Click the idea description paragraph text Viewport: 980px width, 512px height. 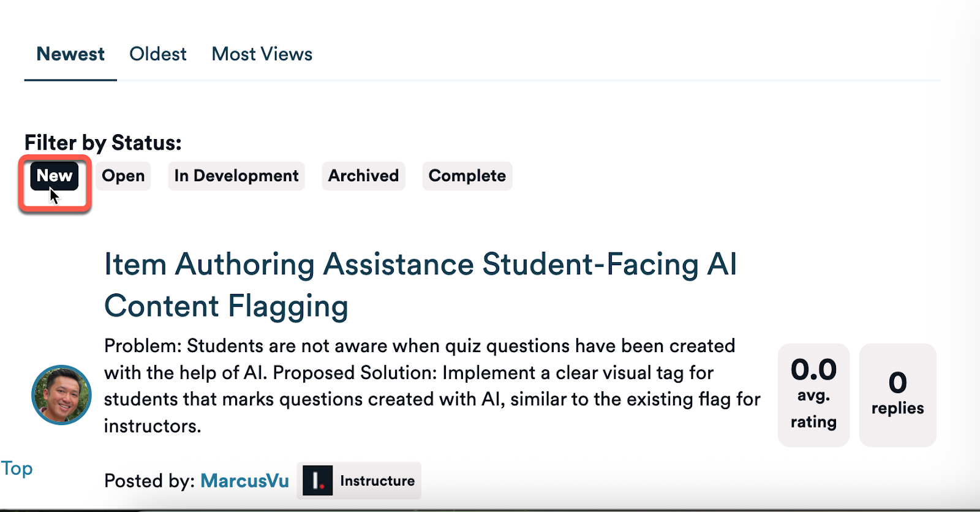tap(432, 386)
